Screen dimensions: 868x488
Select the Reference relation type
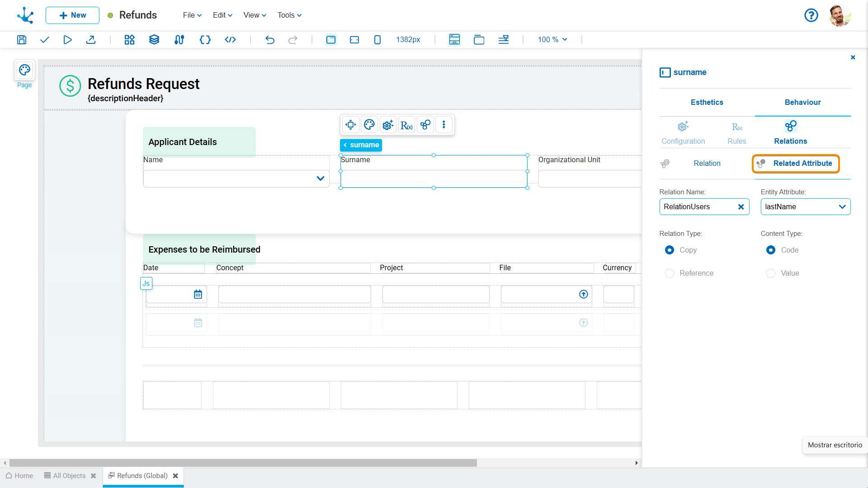click(670, 273)
